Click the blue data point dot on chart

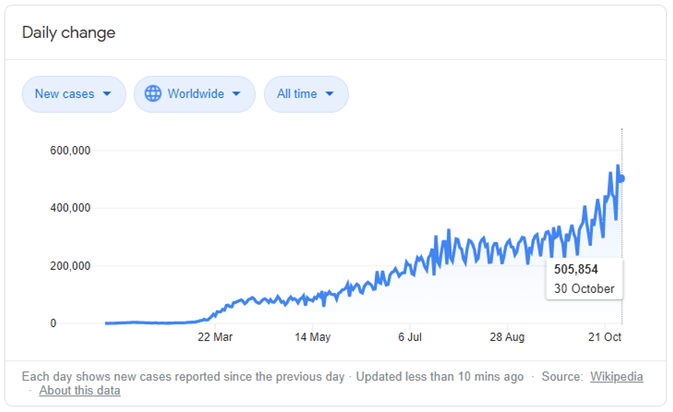621,179
